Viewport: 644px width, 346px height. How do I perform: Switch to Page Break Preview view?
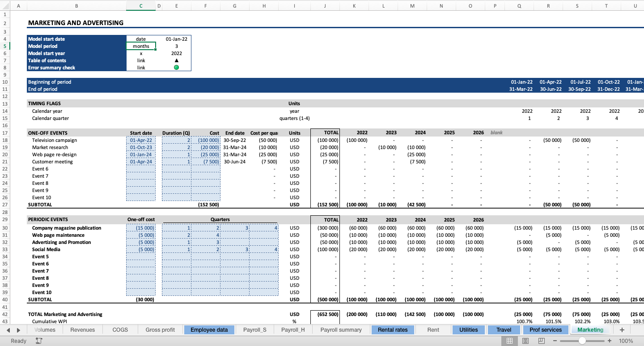(542, 341)
